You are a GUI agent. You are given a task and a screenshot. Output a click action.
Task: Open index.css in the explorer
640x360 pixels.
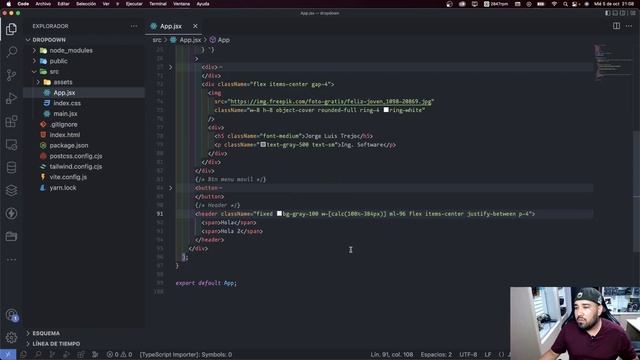[67, 103]
